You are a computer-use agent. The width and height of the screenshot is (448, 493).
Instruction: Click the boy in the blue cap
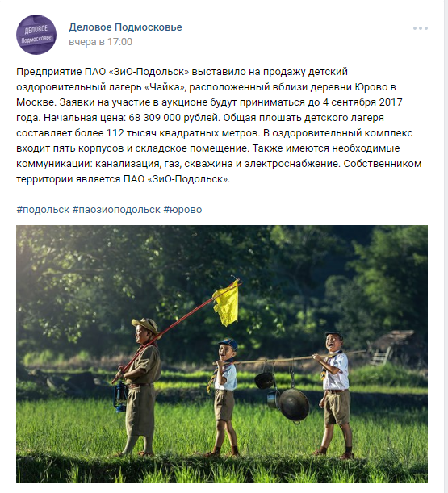pos(225,397)
